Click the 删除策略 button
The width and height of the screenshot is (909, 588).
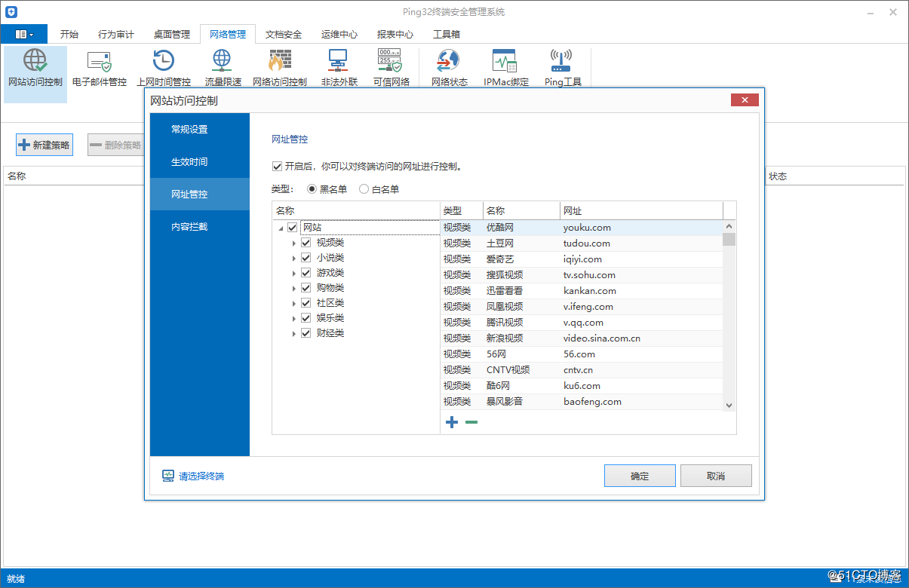coord(116,145)
